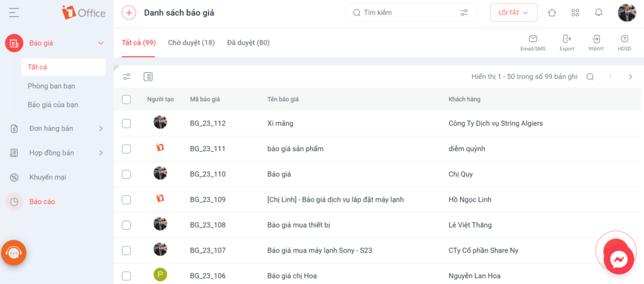Open the user profile avatar
Screen dimensions: 644x284
[x=627, y=13]
